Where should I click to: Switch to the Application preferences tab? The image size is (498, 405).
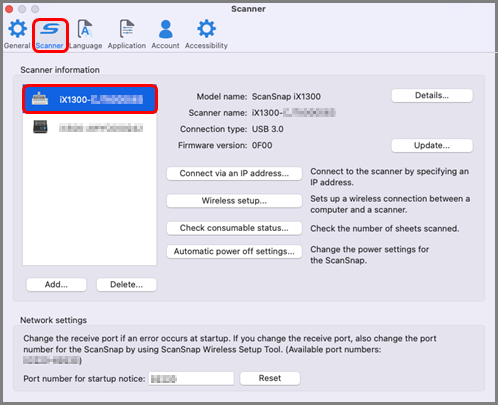(127, 34)
